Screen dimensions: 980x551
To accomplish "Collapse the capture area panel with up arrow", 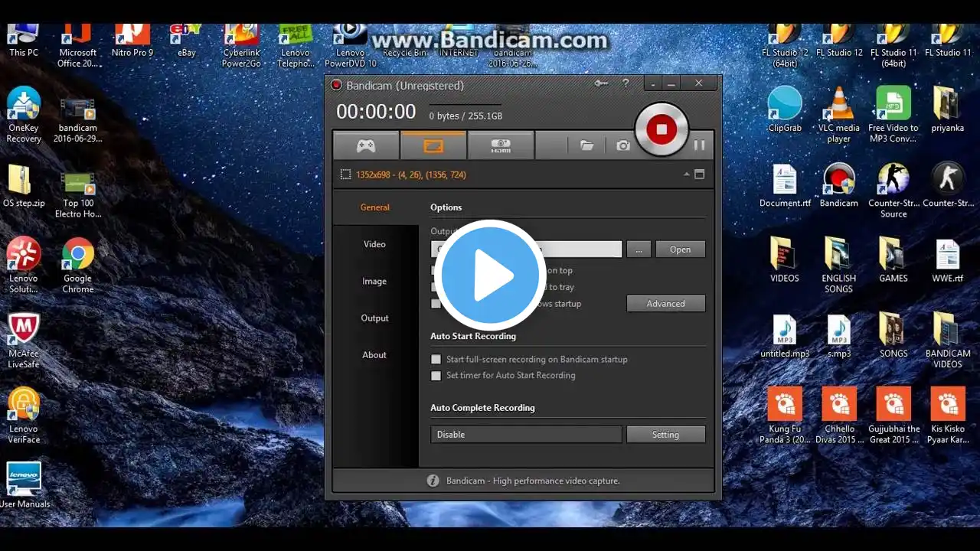I will (x=687, y=174).
